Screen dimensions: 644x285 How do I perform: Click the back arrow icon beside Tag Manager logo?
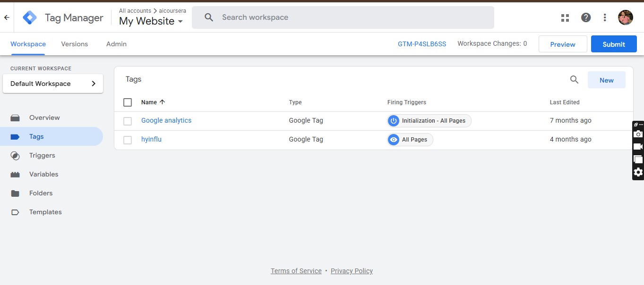pyautogui.click(x=7, y=17)
